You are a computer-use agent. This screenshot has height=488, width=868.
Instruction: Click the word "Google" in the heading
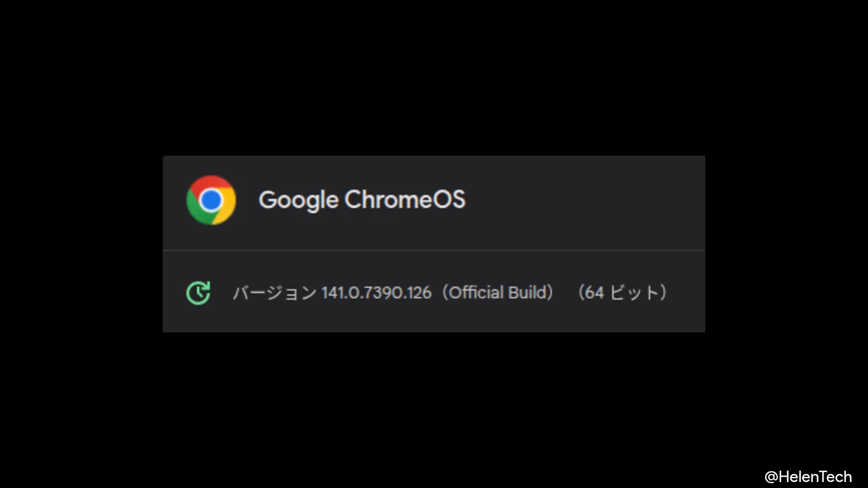[298, 200]
